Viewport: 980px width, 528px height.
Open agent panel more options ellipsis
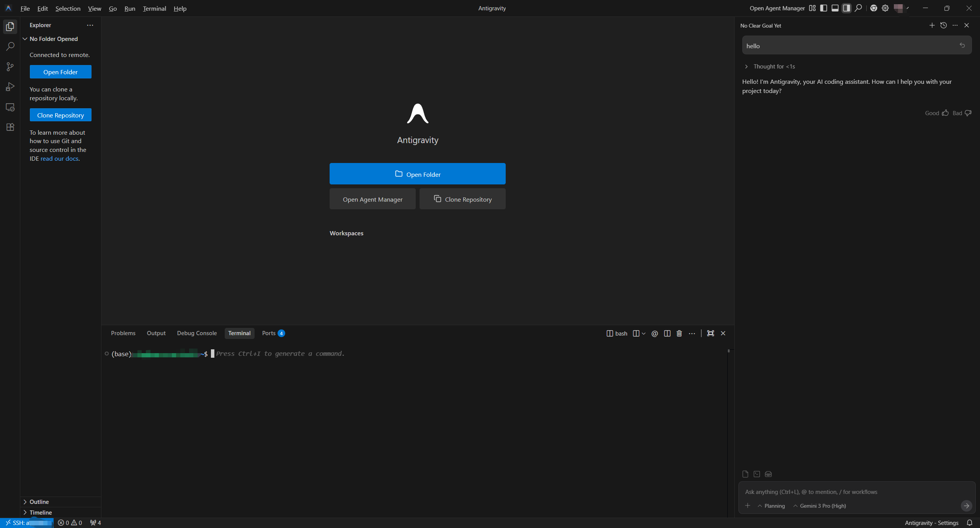click(955, 25)
